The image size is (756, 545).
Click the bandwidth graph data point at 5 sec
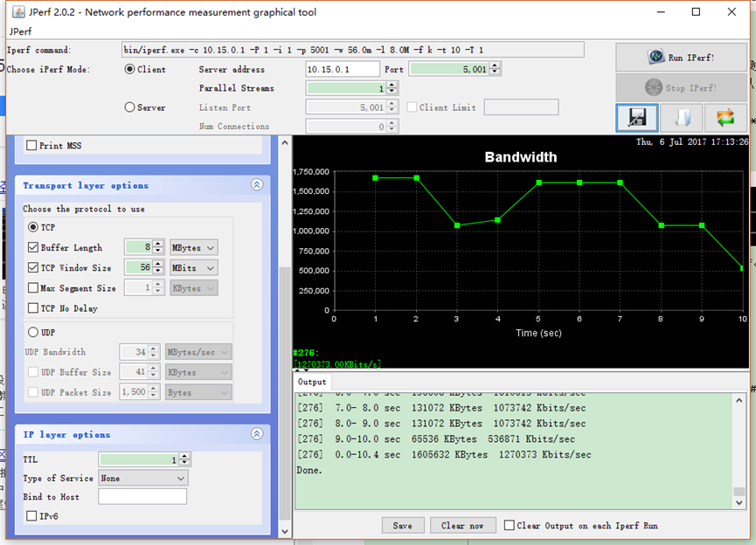[x=538, y=183]
